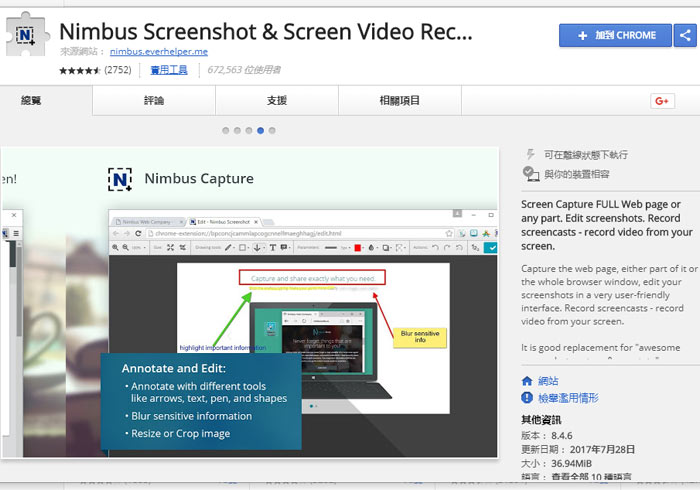Image resolution: width=700 pixels, height=490 pixels.
Task: Click the crop icon in editor toolbar
Action: (183, 247)
